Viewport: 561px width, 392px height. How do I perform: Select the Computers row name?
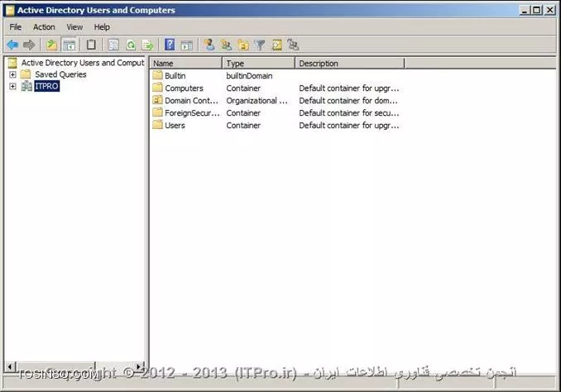[184, 88]
